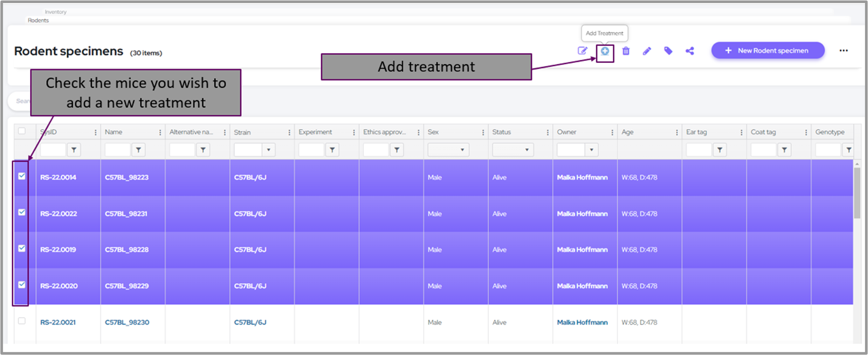The image size is (868, 355).
Task: Open the RS-22.0021 specimen link
Action: pyautogui.click(x=58, y=322)
